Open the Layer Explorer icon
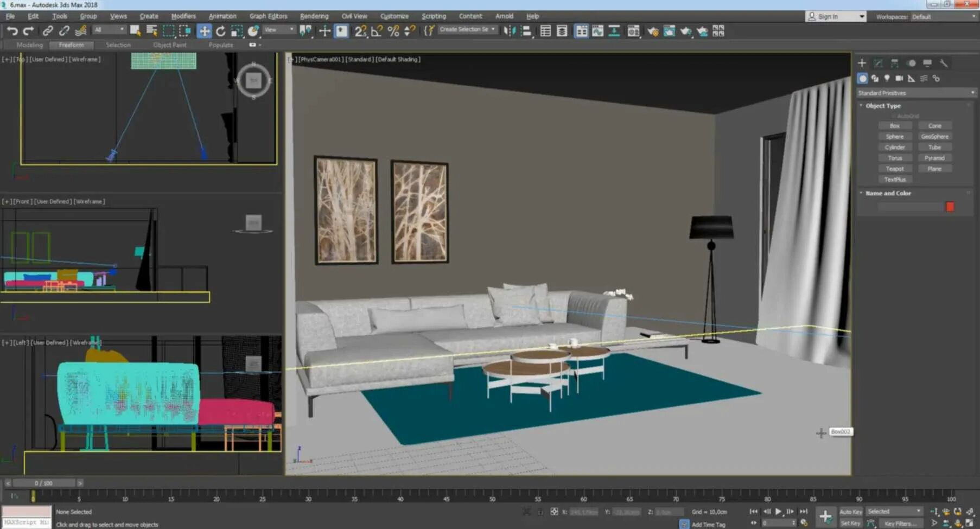This screenshot has height=529, width=980. tap(562, 31)
